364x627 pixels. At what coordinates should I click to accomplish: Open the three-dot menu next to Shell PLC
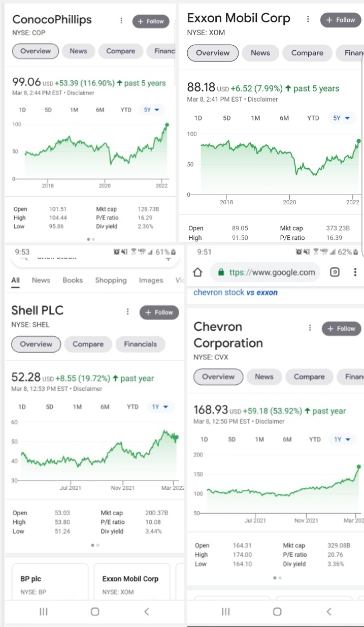coord(127,310)
